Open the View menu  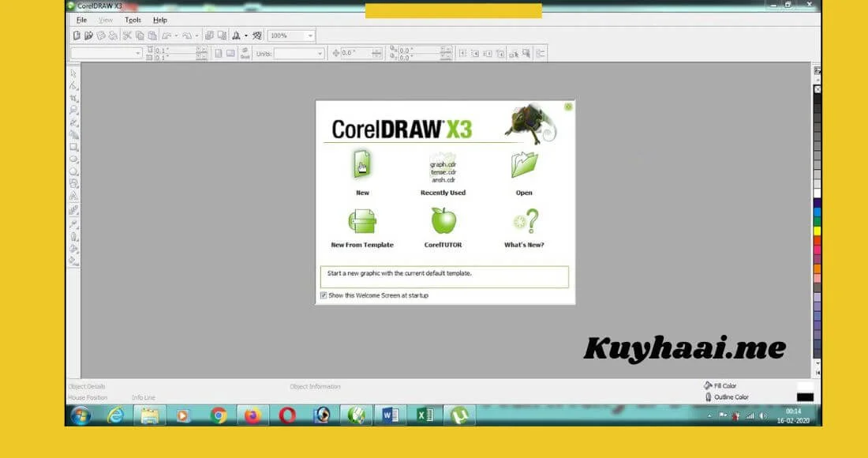[x=105, y=20]
